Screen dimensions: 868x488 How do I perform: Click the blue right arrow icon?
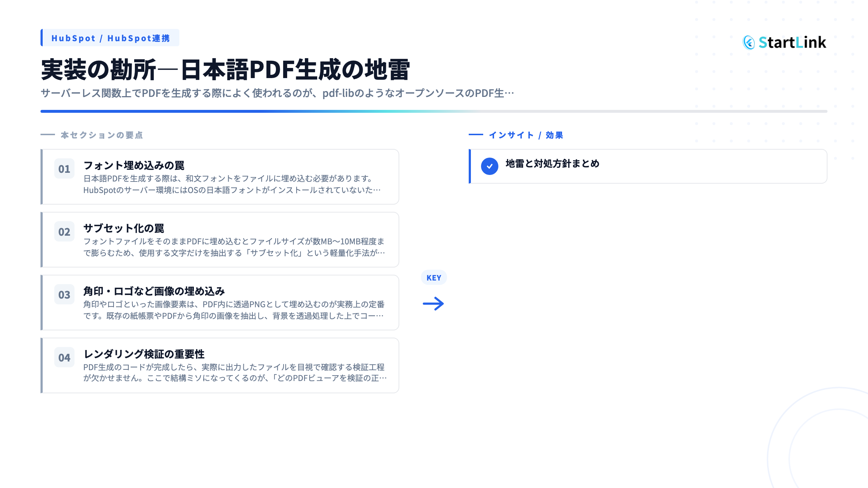coord(433,304)
